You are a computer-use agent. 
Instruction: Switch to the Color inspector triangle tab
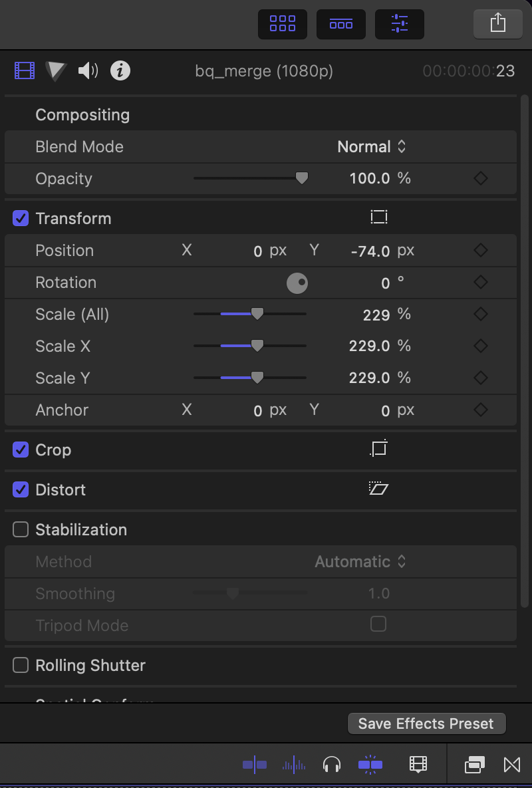56,71
